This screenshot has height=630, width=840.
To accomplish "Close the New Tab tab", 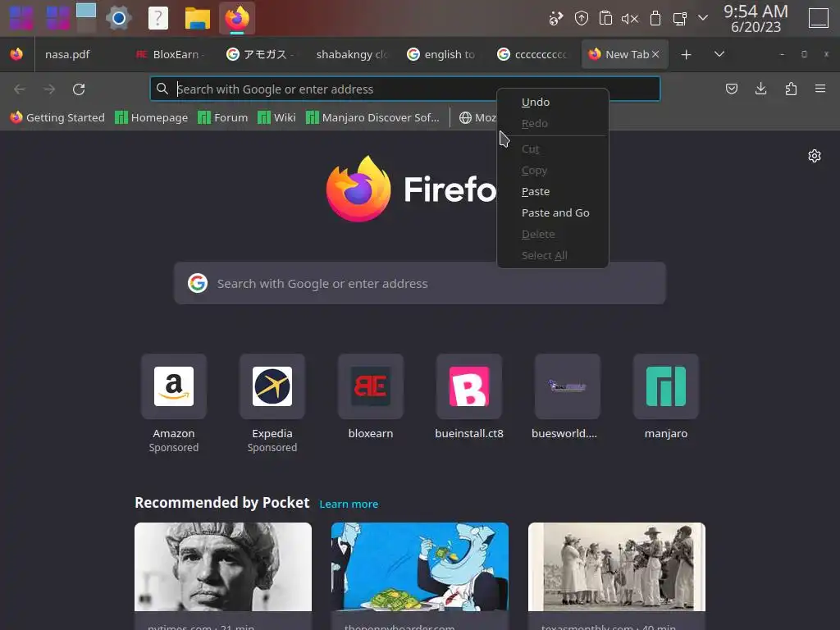I will pyautogui.click(x=655, y=54).
